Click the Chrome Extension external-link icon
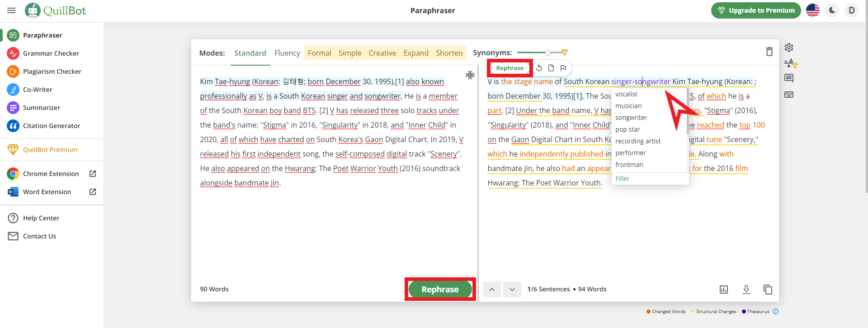The width and height of the screenshot is (868, 328). coord(93,174)
